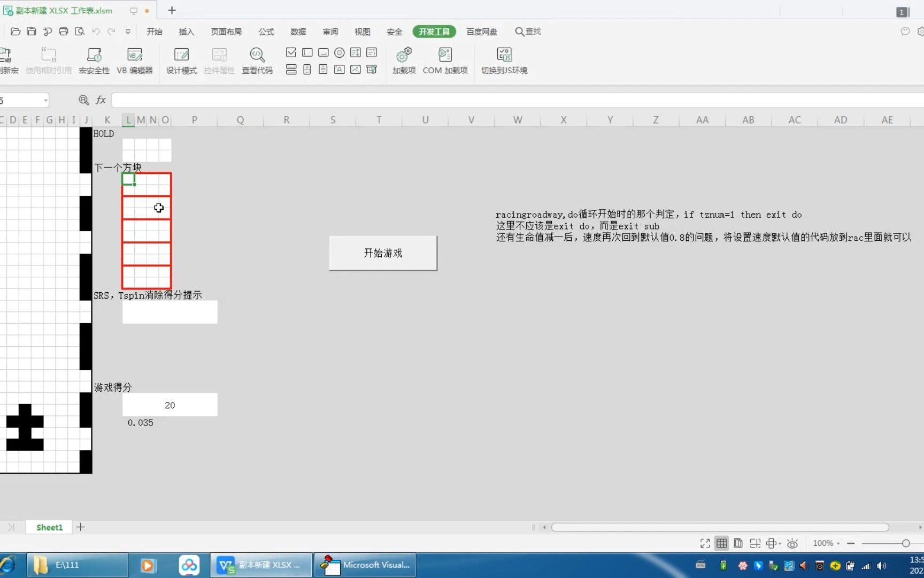Insert a text box form control
The height and width of the screenshot is (578, 924).
coord(307,52)
